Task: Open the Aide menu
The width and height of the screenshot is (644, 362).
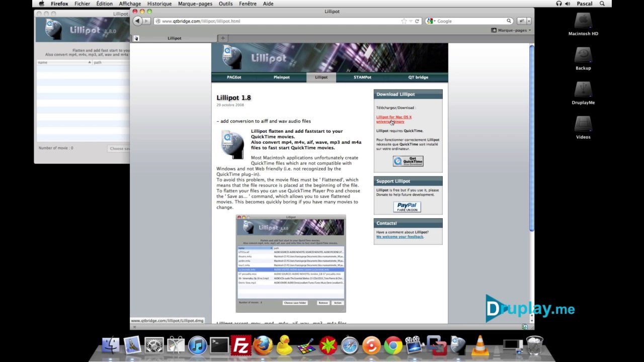Action: tap(268, 4)
